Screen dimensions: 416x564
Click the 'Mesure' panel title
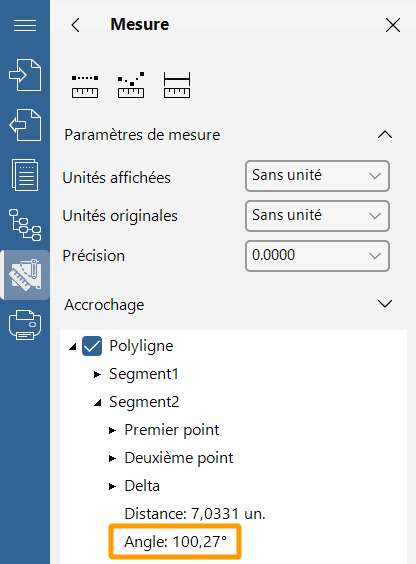click(x=140, y=24)
